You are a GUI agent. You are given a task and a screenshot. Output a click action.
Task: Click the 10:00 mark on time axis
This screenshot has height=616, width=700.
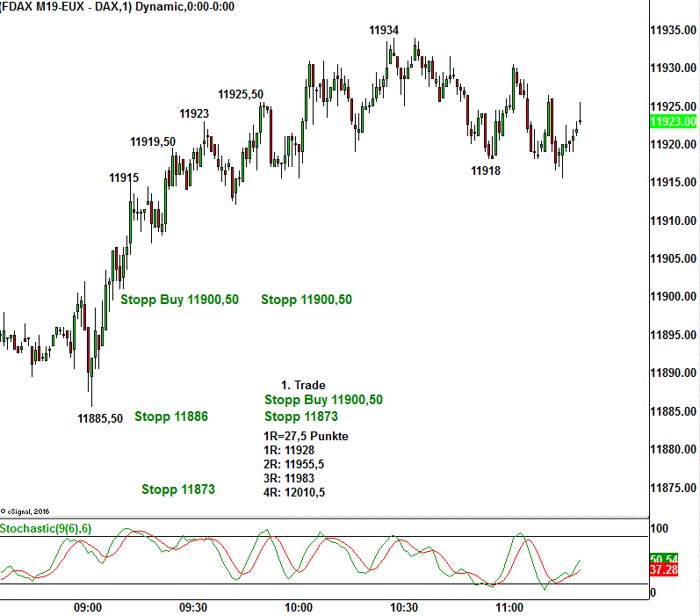(299, 607)
